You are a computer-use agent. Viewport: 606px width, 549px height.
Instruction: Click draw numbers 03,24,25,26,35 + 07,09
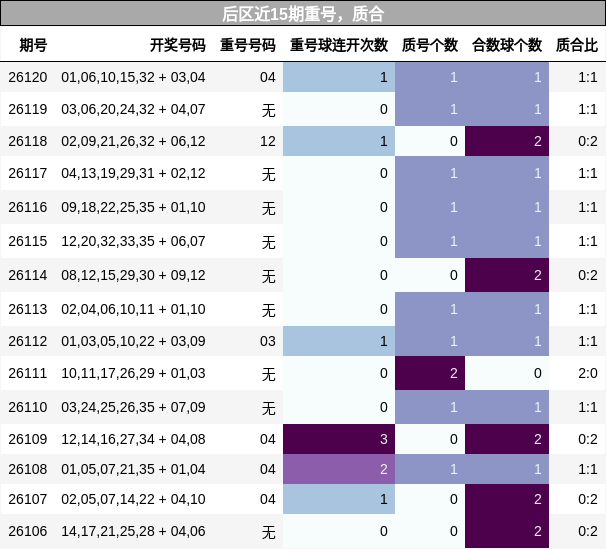click(133, 408)
